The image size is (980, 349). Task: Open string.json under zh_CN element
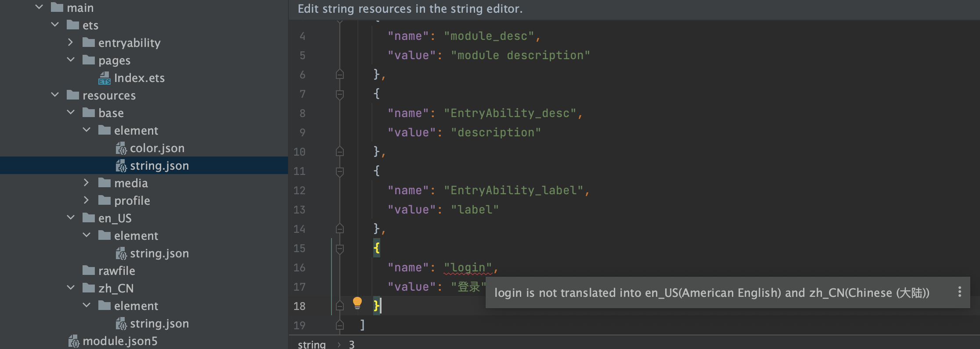coord(159,324)
